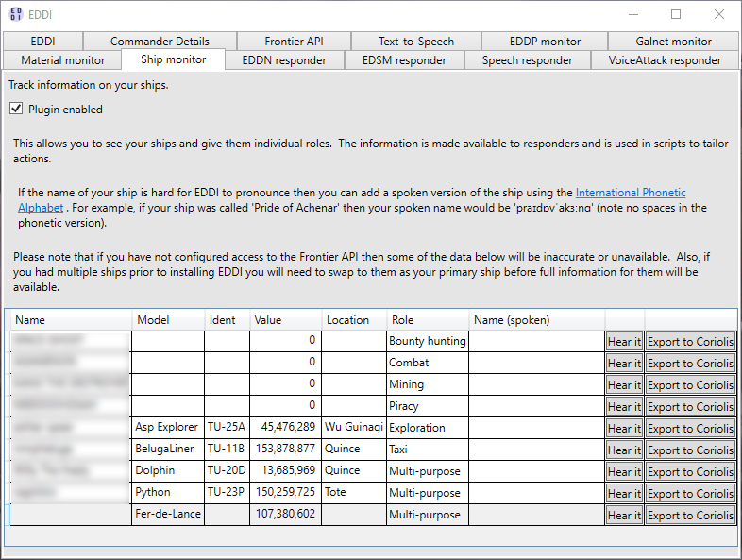Image resolution: width=742 pixels, height=560 pixels.
Task: Export the Mining ship to Coriolis
Action: [x=690, y=385]
